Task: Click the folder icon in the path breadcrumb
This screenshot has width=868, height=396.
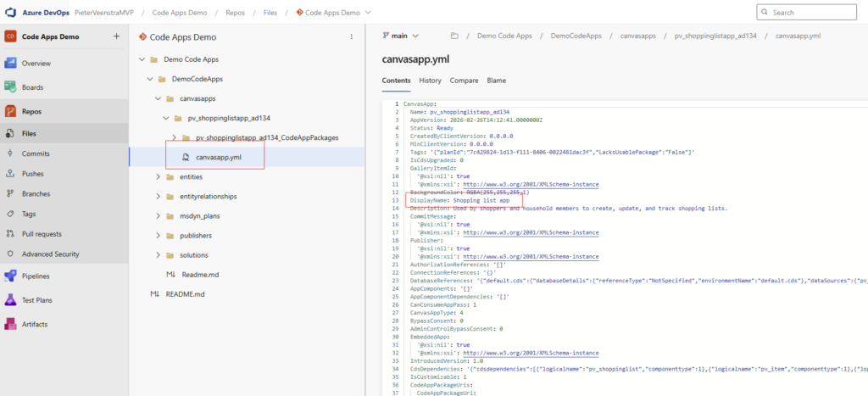Action: 454,36
